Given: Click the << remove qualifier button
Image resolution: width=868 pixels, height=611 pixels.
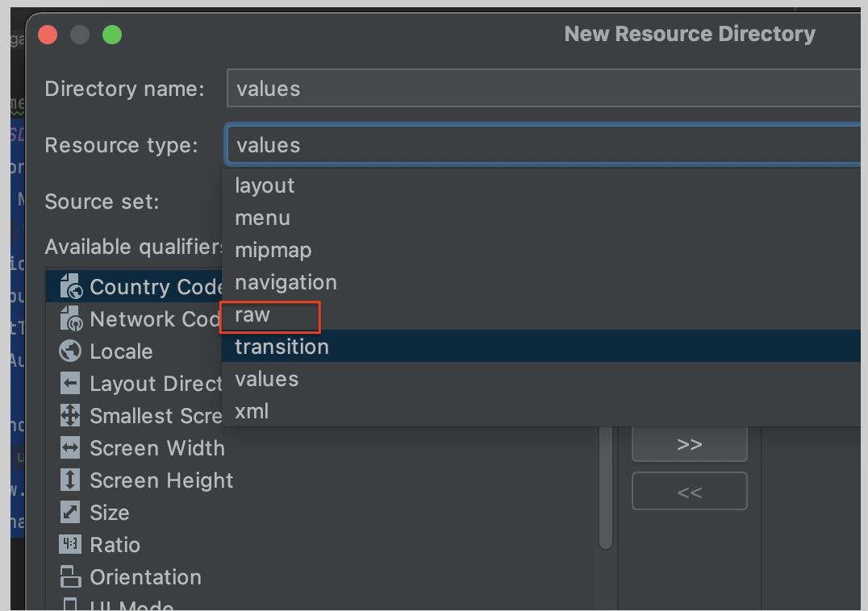Looking at the screenshot, I should [x=689, y=491].
